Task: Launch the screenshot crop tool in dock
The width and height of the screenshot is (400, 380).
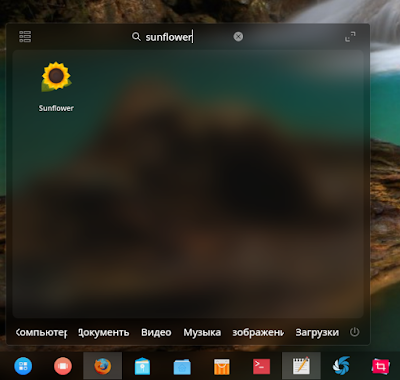Action: click(381, 366)
